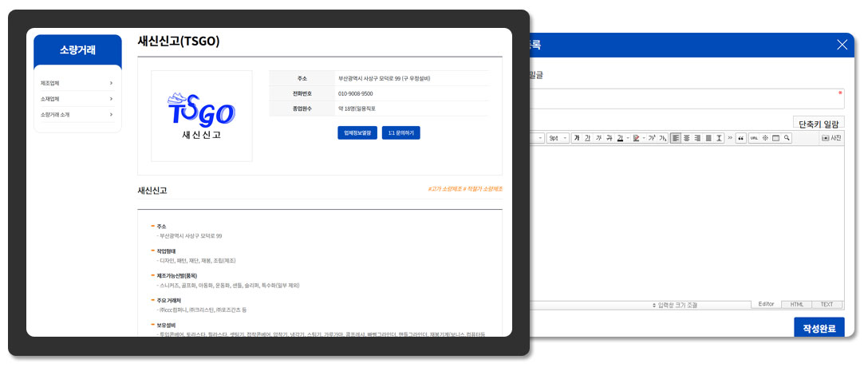Viewport: 868px width, 375px height.
Task: Align text left in the editor
Action: (x=676, y=138)
